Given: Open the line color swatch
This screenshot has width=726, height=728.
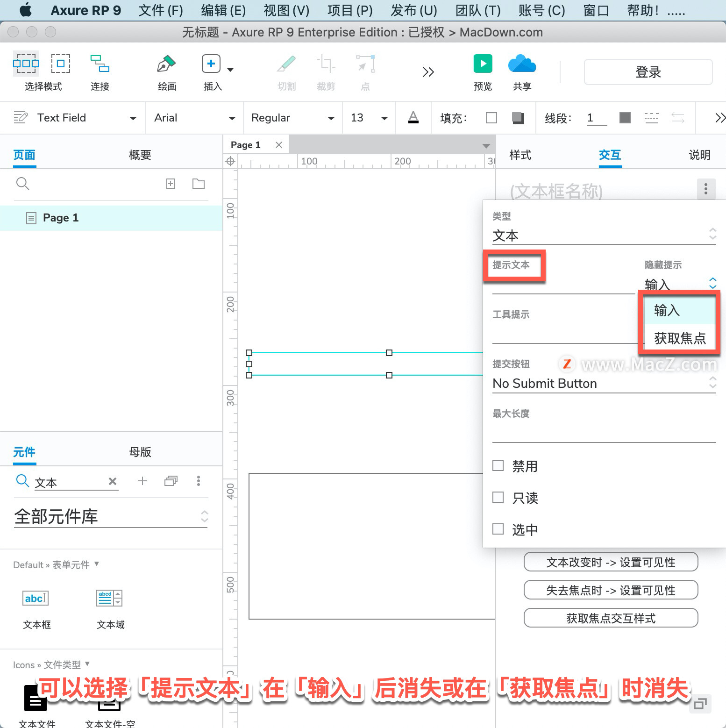Looking at the screenshot, I should pos(625,118).
